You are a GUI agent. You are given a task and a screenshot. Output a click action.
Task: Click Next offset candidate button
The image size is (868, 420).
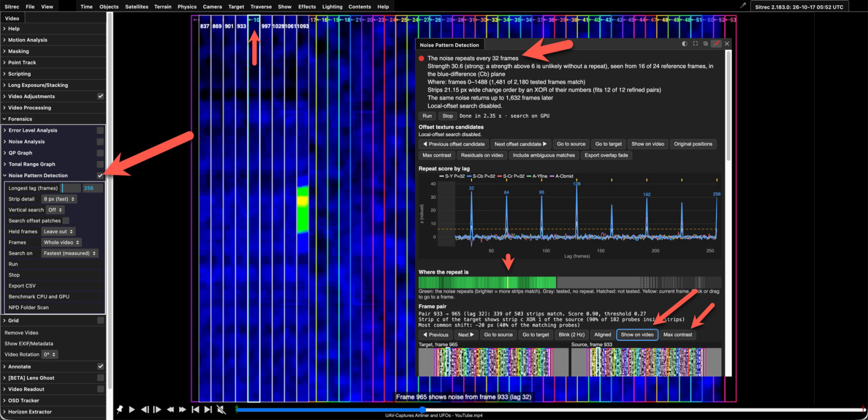(x=520, y=144)
